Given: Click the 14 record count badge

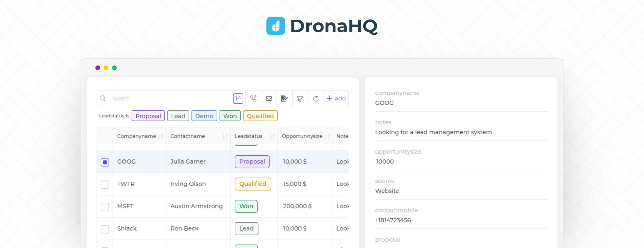Looking at the screenshot, I should click(x=238, y=98).
